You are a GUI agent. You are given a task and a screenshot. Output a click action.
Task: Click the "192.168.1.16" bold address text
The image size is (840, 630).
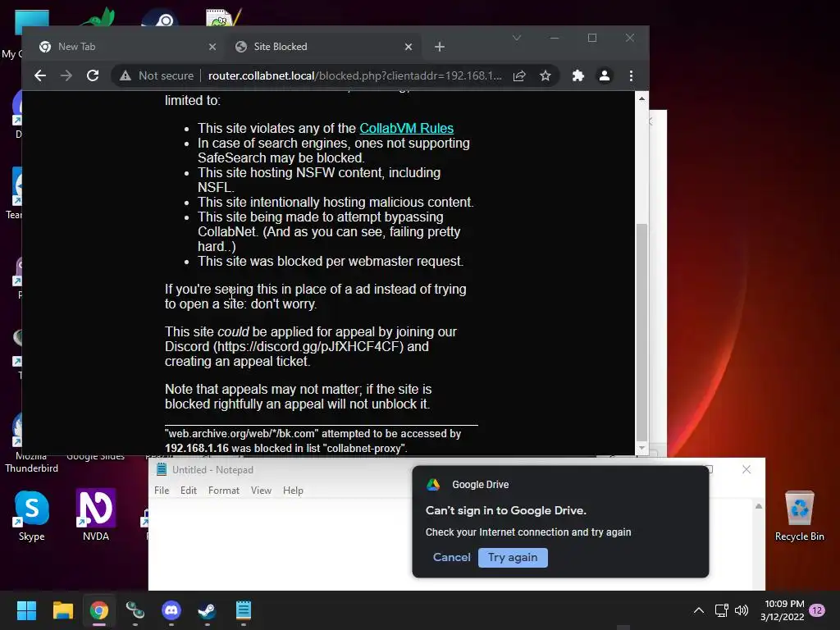(x=197, y=448)
